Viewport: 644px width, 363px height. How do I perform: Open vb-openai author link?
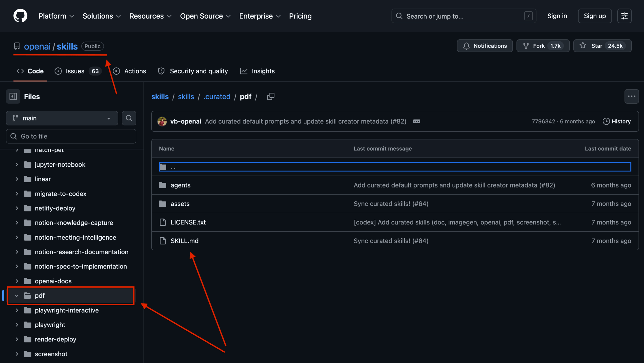pyautogui.click(x=186, y=121)
